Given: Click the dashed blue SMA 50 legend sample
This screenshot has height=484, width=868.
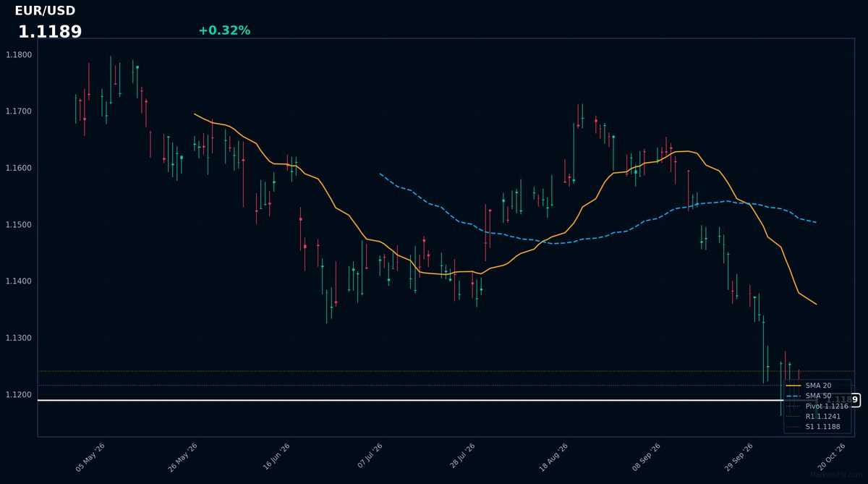Looking at the screenshot, I should pos(793,396).
